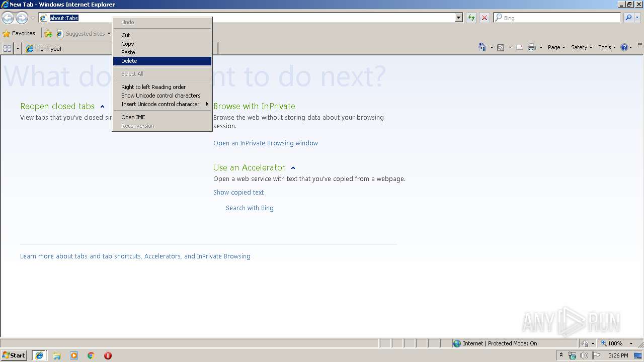Image resolution: width=644 pixels, height=362 pixels.
Task: Expand the Suggested Sites dropdown
Action: click(x=109, y=34)
